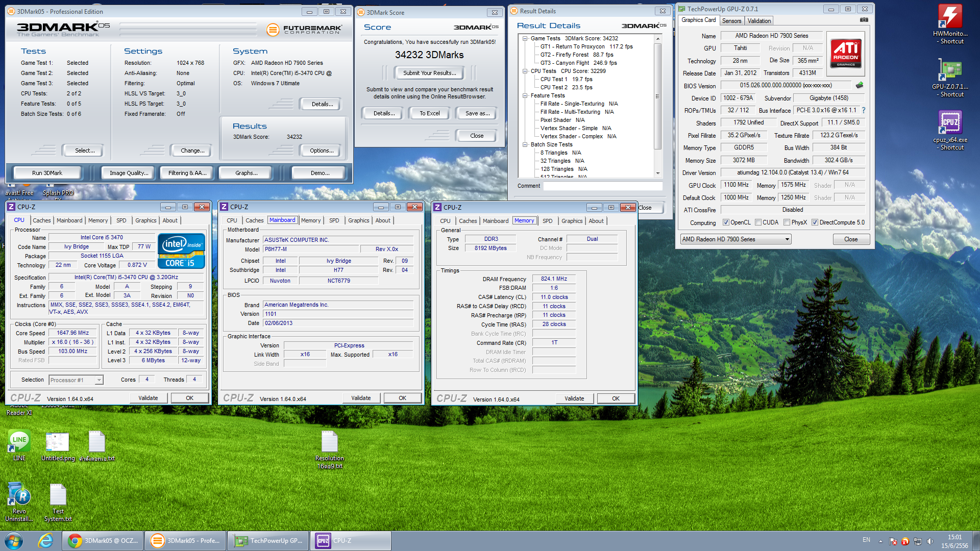Toggle the PhysX checkbox
The image size is (980, 551).
click(787, 222)
